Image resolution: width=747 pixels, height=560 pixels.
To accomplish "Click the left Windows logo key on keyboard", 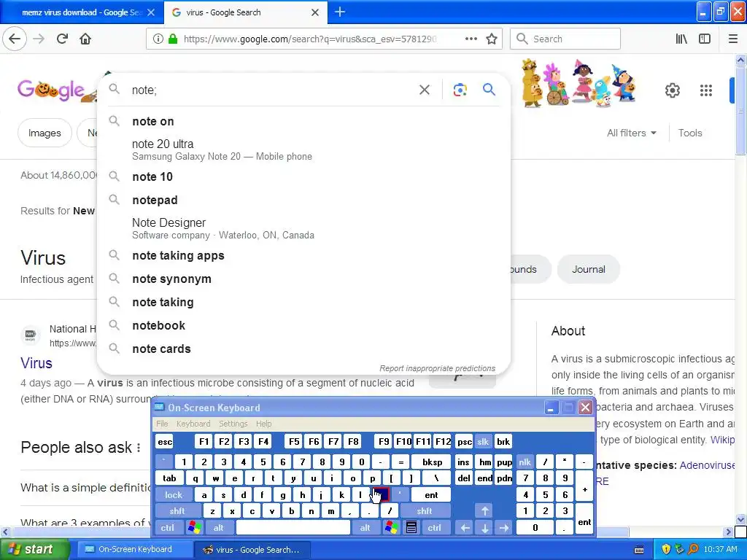I will [194, 528].
